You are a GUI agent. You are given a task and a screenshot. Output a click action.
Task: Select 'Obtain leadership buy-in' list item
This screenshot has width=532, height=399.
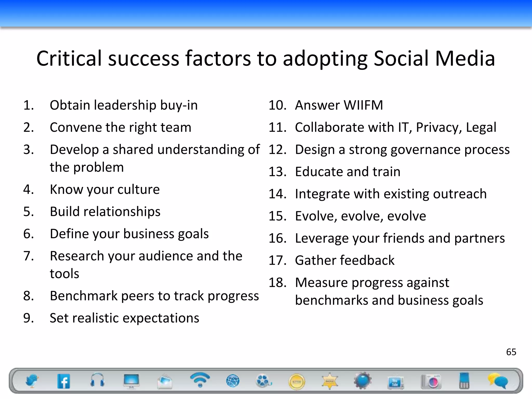click(124, 105)
